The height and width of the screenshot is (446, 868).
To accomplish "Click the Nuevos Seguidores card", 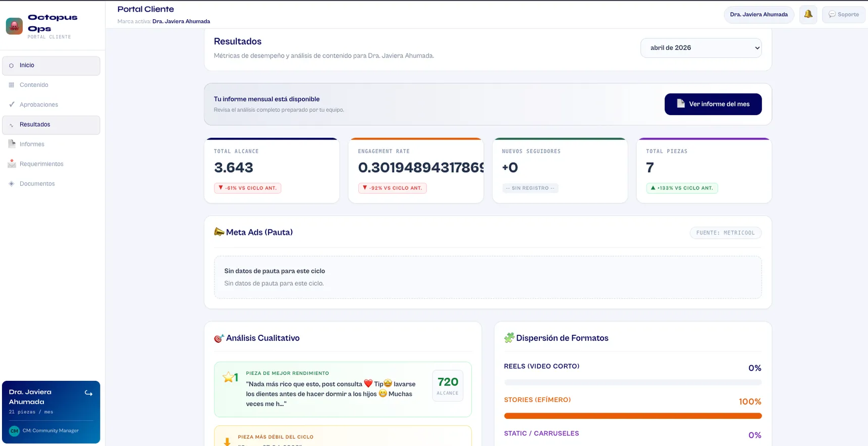I will pos(560,171).
